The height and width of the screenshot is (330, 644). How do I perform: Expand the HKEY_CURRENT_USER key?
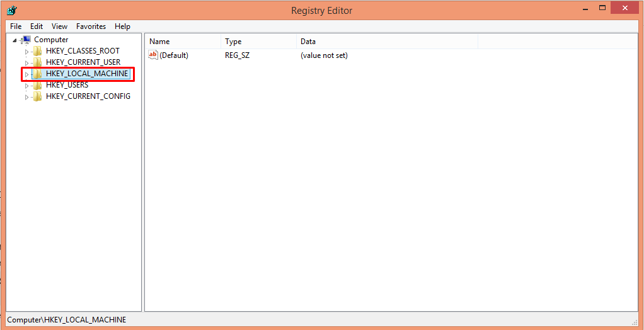click(26, 63)
